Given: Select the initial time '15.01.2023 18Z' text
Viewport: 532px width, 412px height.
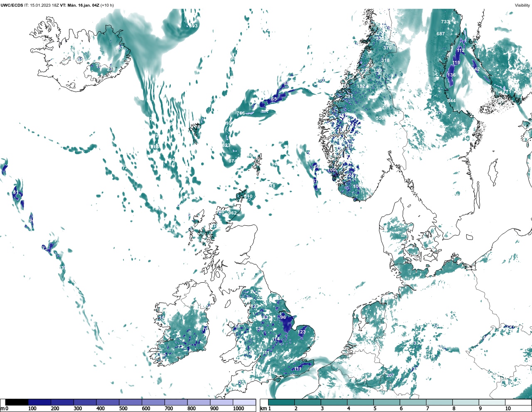Looking at the screenshot, I should (x=44, y=5).
